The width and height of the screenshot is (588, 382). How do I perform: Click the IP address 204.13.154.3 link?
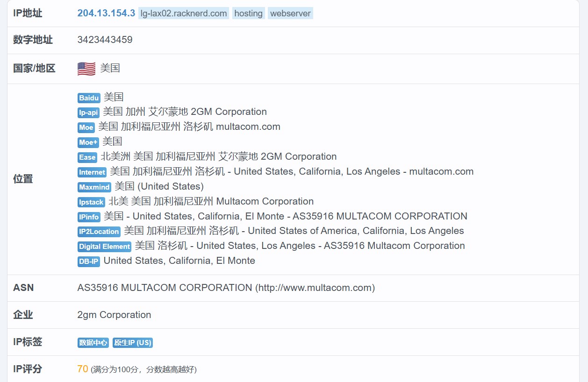[106, 13]
